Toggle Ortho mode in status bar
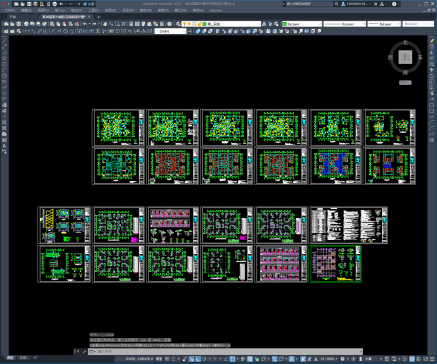Screen dimensions: 437x364 (198, 359)
